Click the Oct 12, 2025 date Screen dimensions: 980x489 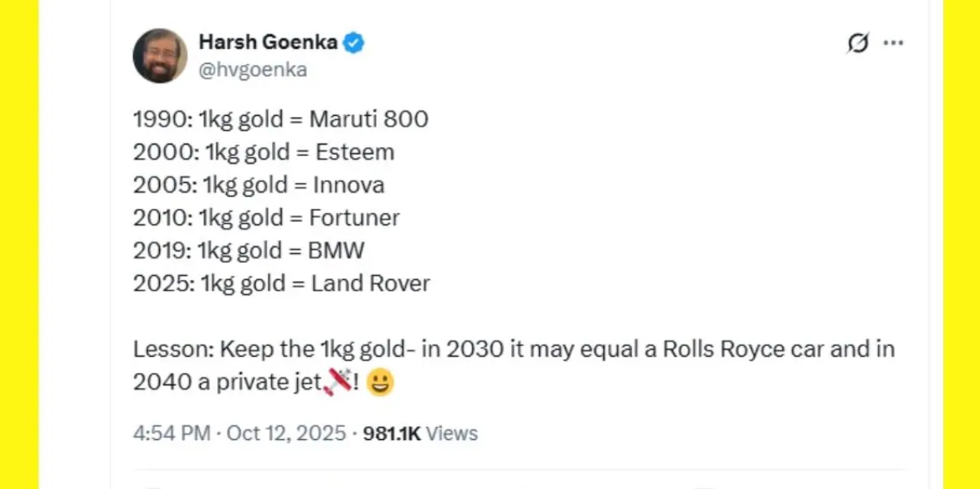point(286,433)
